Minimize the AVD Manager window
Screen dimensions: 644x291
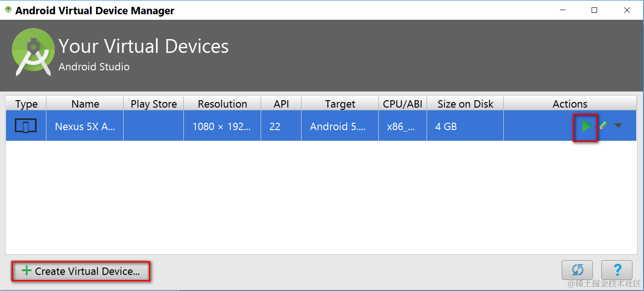tap(562, 10)
